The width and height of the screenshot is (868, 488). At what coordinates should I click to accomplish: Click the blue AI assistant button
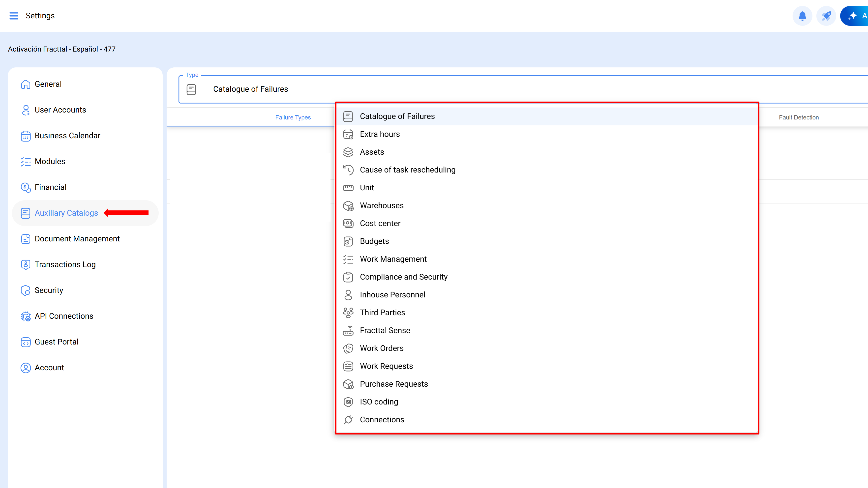856,16
